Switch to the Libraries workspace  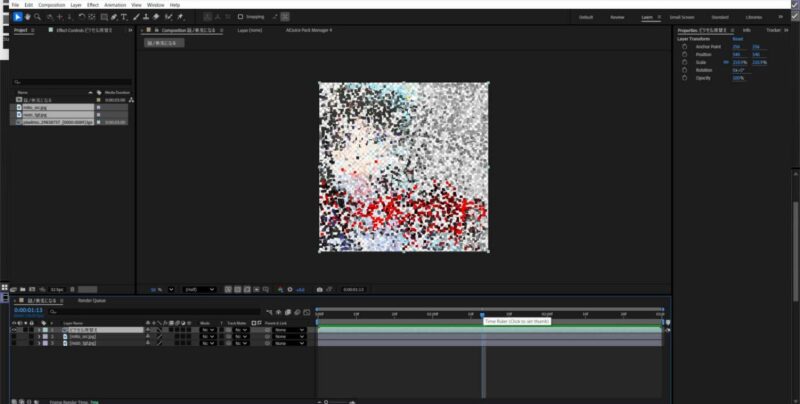pos(754,17)
